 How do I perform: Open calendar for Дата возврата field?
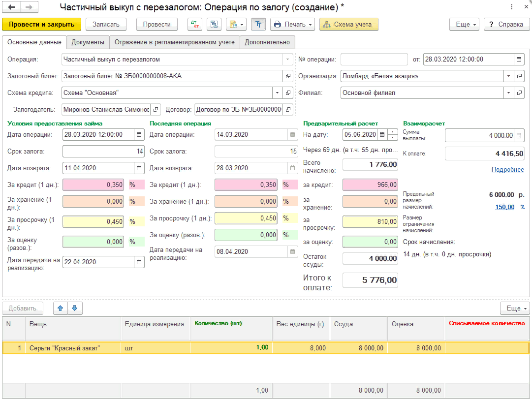[x=139, y=168]
